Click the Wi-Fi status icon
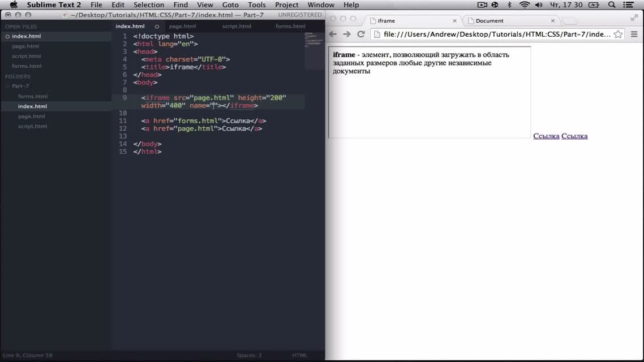644x362 pixels. tap(524, 5)
